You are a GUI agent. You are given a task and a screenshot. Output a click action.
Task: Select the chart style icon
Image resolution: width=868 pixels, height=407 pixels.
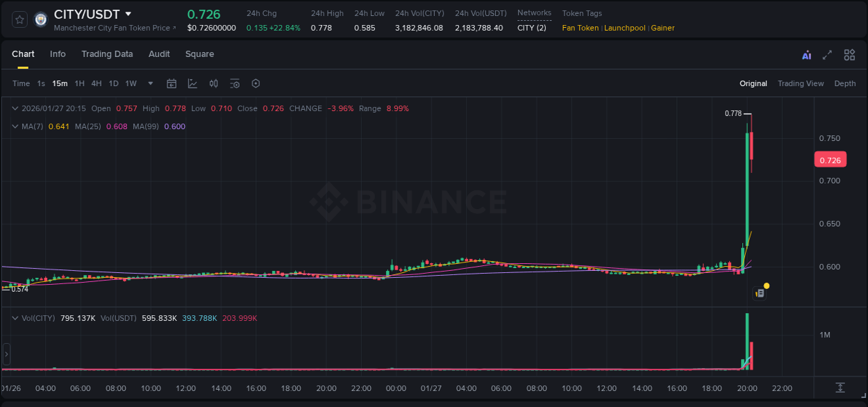[x=191, y=83]
